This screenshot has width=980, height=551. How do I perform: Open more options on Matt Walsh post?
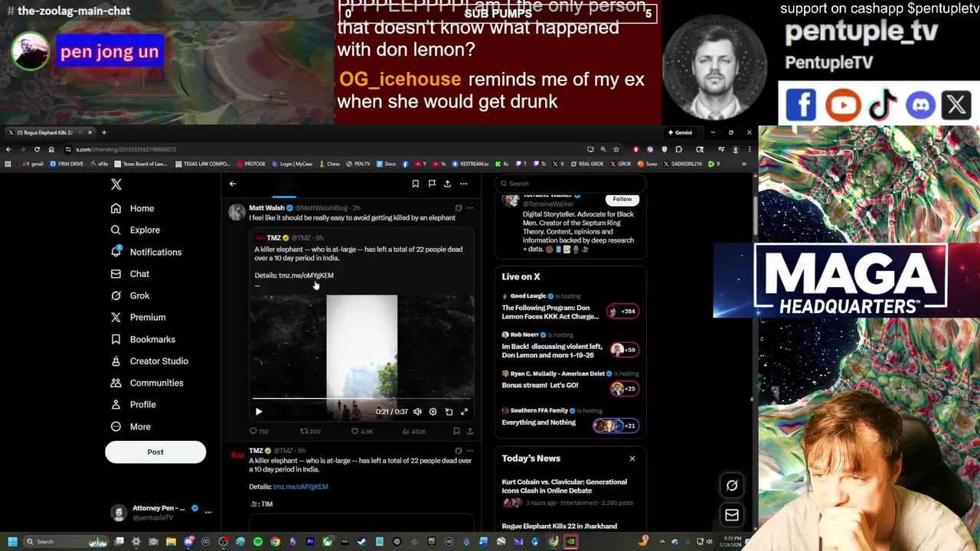coord(470,208)
